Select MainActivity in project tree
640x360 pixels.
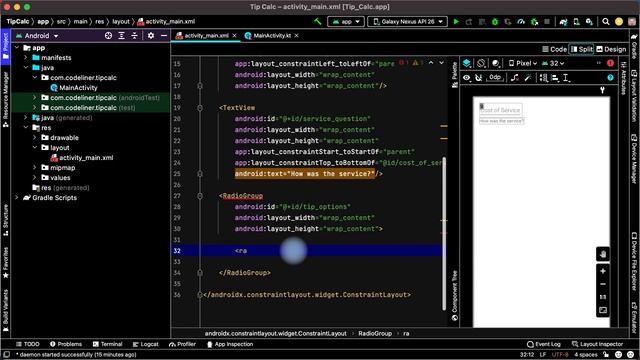(x=74, y=88)
